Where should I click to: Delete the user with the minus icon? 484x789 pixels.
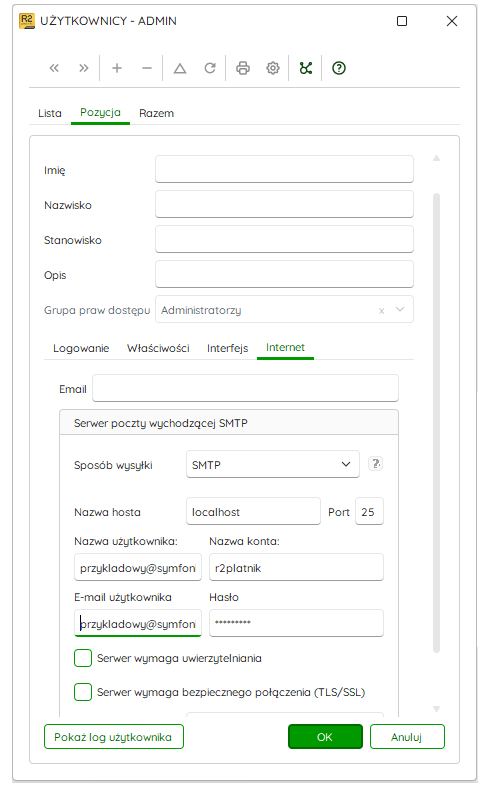click(x=146, y=68)
